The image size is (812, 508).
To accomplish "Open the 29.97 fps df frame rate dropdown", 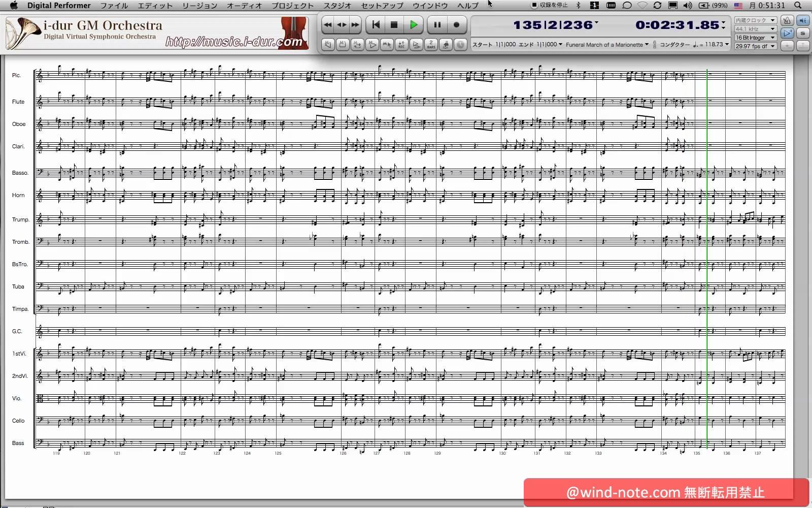I will pyautogui.click(x=755, y=46).
